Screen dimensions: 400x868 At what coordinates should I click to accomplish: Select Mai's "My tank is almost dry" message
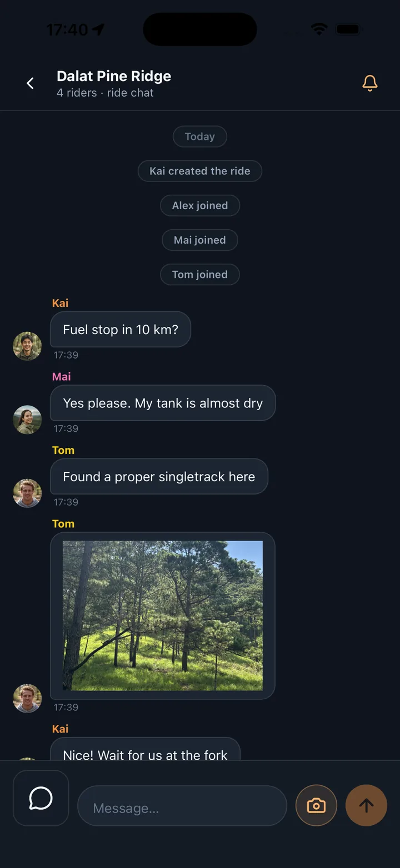[163, 403]
